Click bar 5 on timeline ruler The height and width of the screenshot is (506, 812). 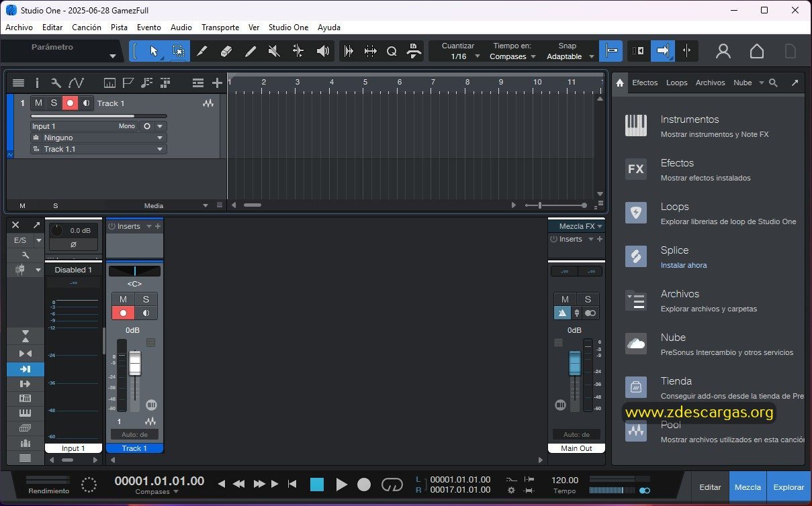[365, 82]
